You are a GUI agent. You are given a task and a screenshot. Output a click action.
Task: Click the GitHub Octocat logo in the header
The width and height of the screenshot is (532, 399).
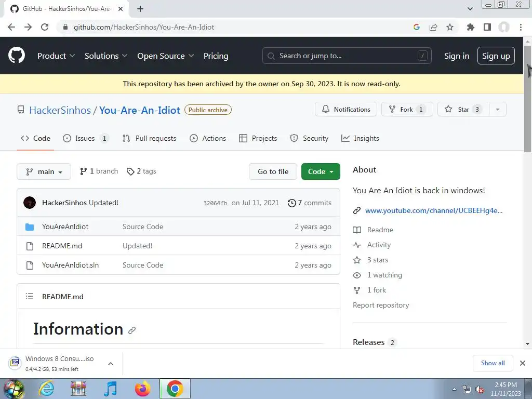click(16, 56)
